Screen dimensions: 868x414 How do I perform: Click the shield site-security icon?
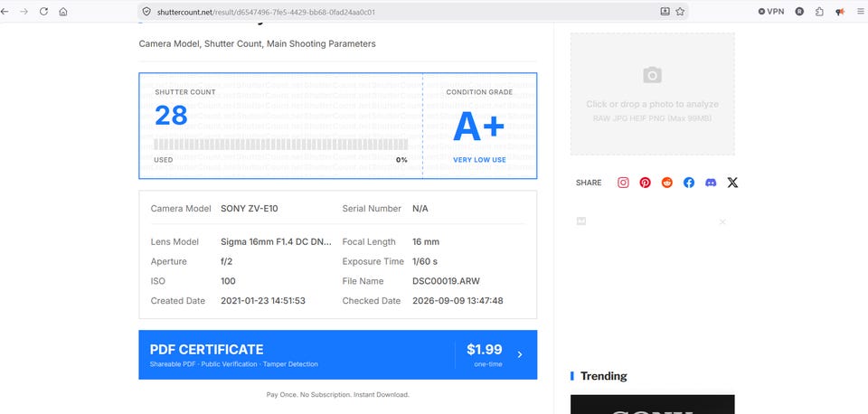[146, 11]
